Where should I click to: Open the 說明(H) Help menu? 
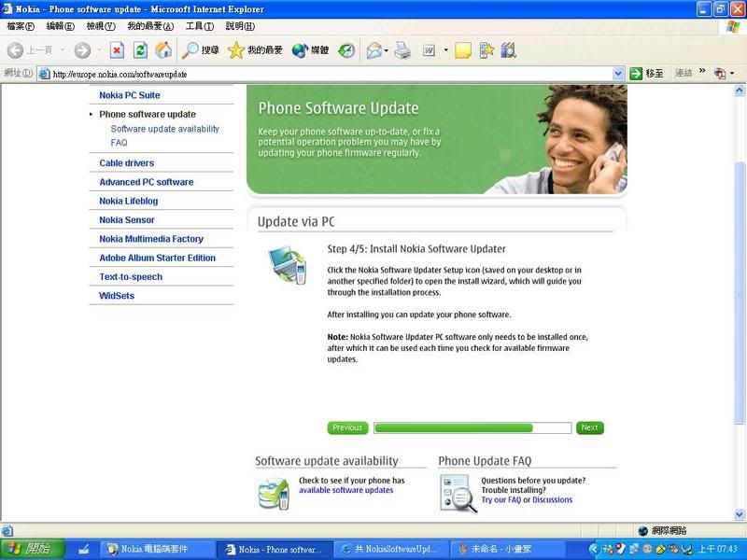click(x=240, y=26)
